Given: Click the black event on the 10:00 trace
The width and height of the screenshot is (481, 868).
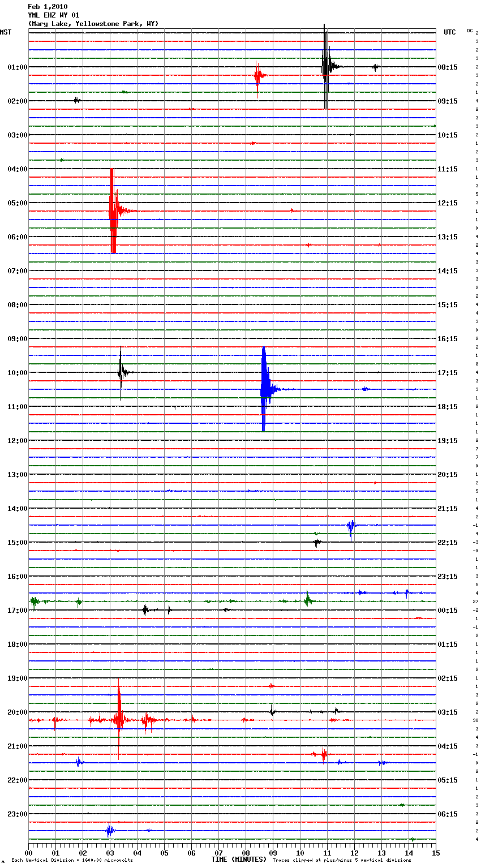Looking at the screenshot, I should [x=121, y=372].
